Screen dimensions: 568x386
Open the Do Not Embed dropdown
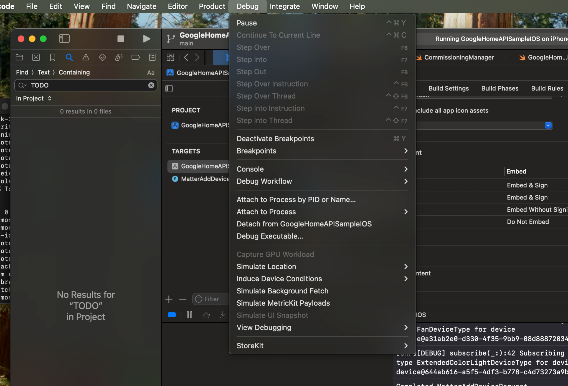click(528, 222)
